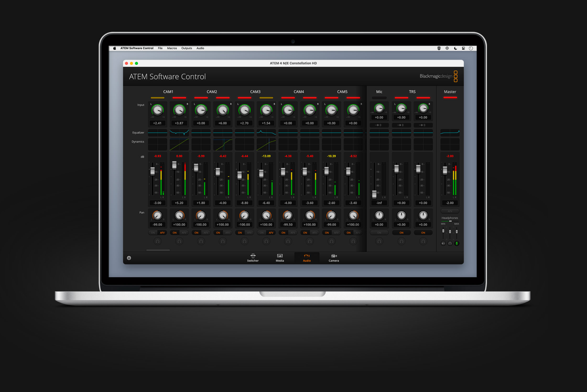Viewport: 587px width, 392px height.
Task: Switch to the Media tab
Action: click(280, 258)
